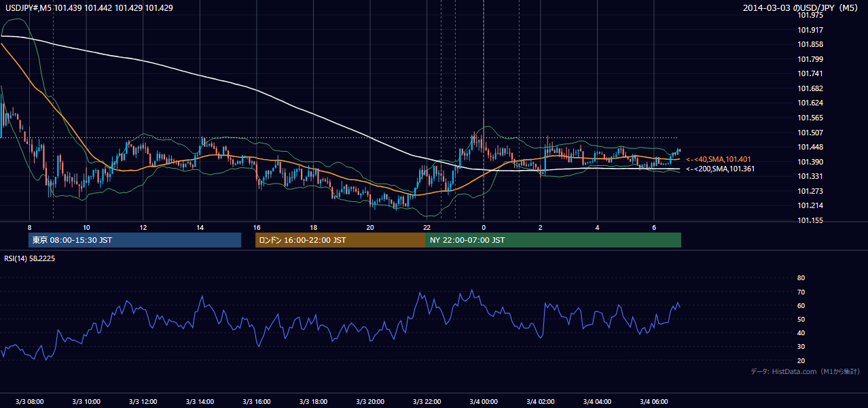The height and width of the screenshot is (408, 868).
Task: Click the hour label 16 under the price chart
Action: tap(256, 227)
